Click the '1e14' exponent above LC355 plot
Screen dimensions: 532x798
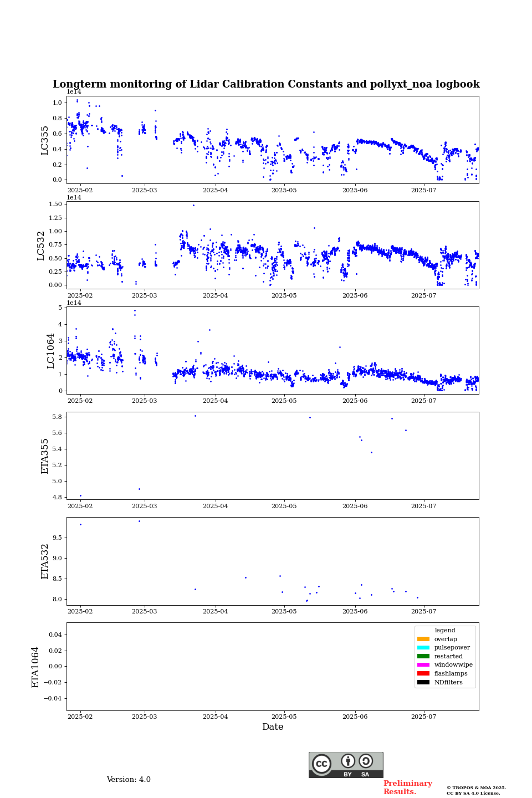coord(74,92)
